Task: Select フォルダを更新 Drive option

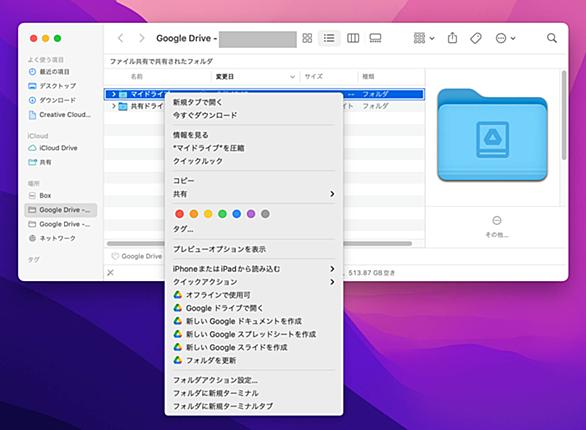Action: tap(253, 361)
